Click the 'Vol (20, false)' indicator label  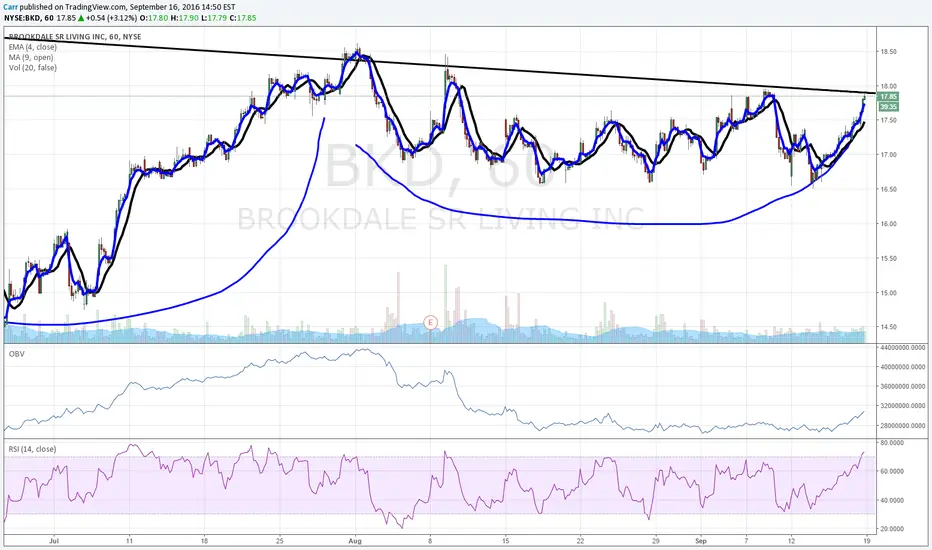click(33, 68)
